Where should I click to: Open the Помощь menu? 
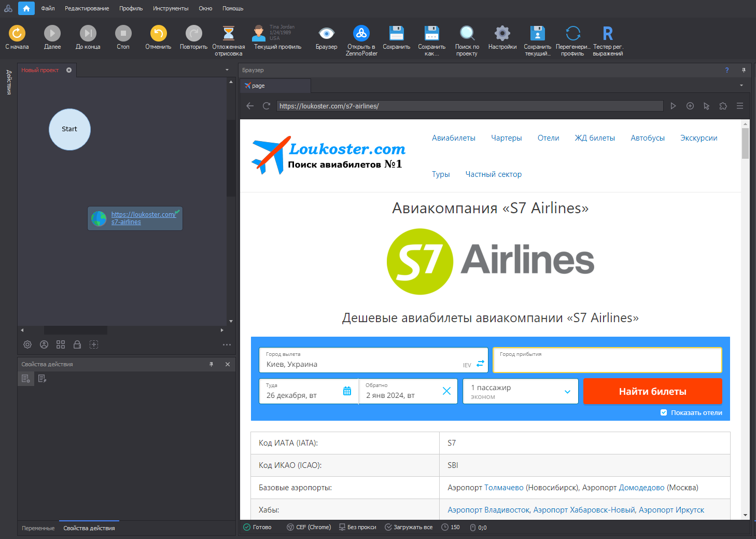click(x=233, y=8)
